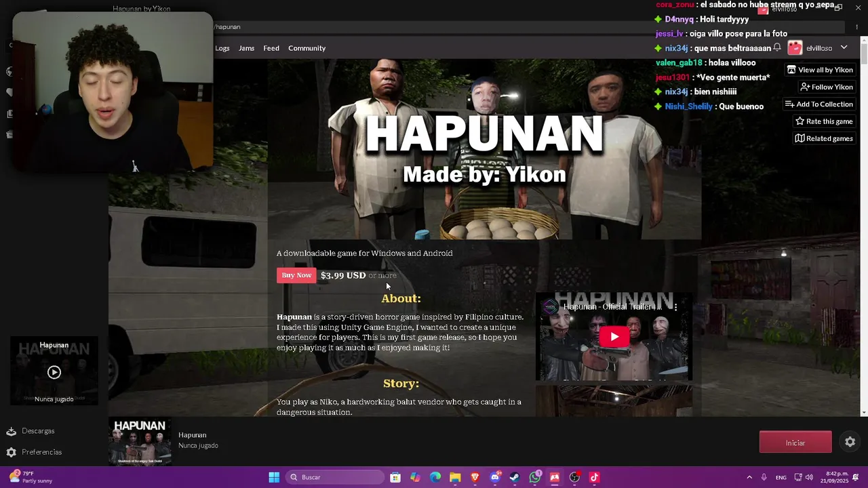This screenshot has height=488, width=868.
Task: Open Steam from the taskbar
Action: (515, 477)
